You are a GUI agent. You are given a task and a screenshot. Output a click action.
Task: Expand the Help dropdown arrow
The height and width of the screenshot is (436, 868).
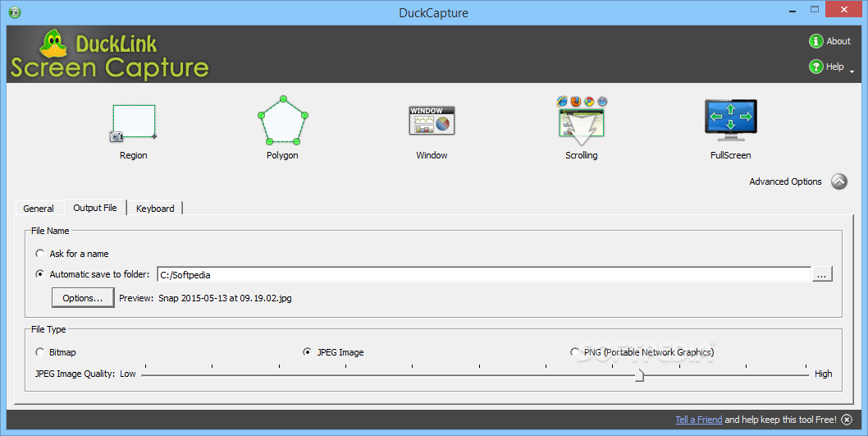click(852, 71)
